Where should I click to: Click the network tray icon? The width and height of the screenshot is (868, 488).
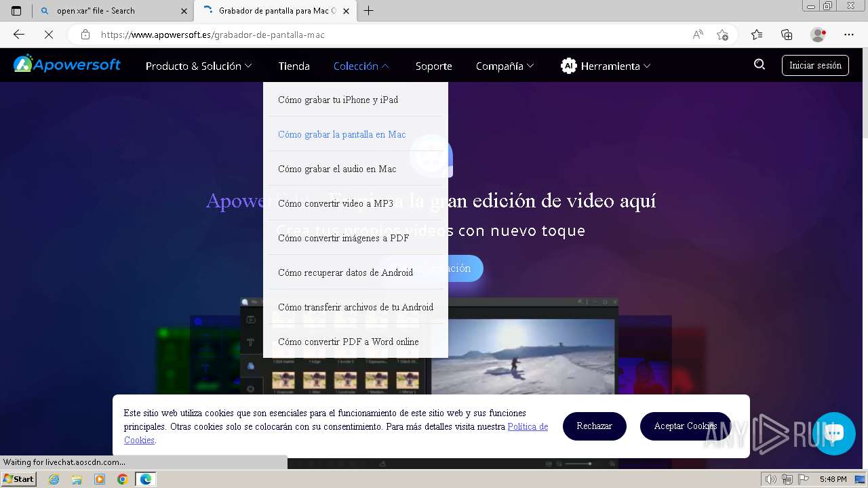click(787, 479)
